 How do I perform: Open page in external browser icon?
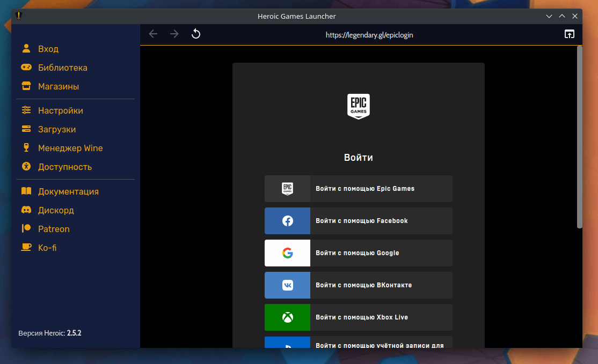[570, 34]
